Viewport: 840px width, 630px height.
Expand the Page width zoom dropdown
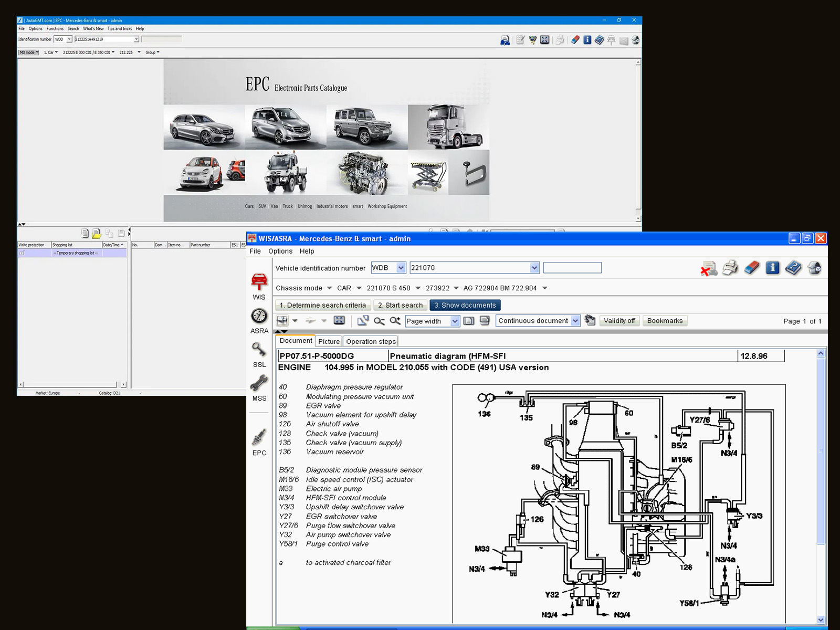coord(455,321)
